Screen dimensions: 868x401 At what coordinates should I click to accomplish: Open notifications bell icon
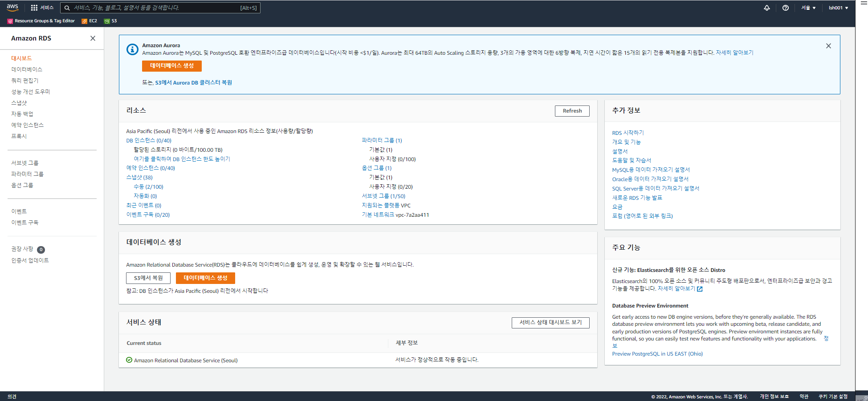767,8
